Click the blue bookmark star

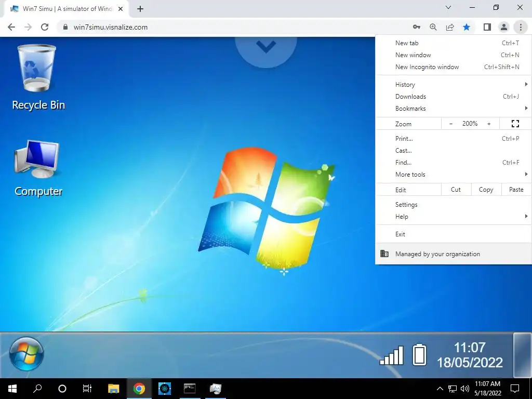click(467, 27)
